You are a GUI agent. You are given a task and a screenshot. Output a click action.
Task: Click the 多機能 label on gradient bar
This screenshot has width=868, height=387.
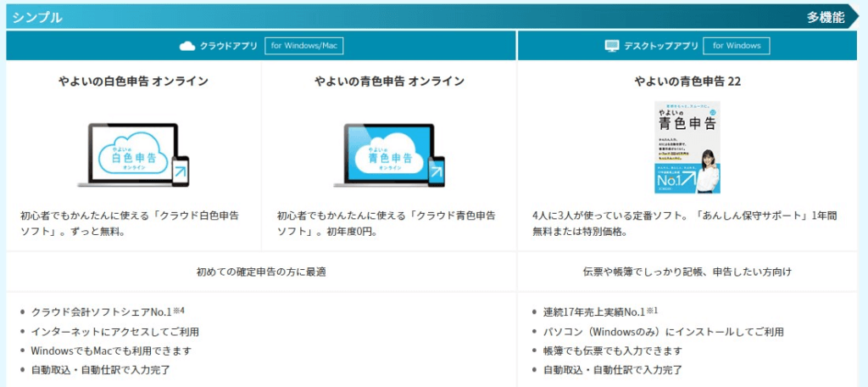[826, 18]
